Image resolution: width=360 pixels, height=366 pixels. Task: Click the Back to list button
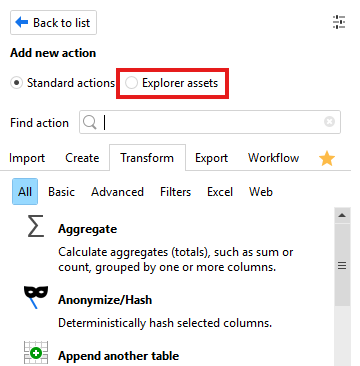pos(54,23)
